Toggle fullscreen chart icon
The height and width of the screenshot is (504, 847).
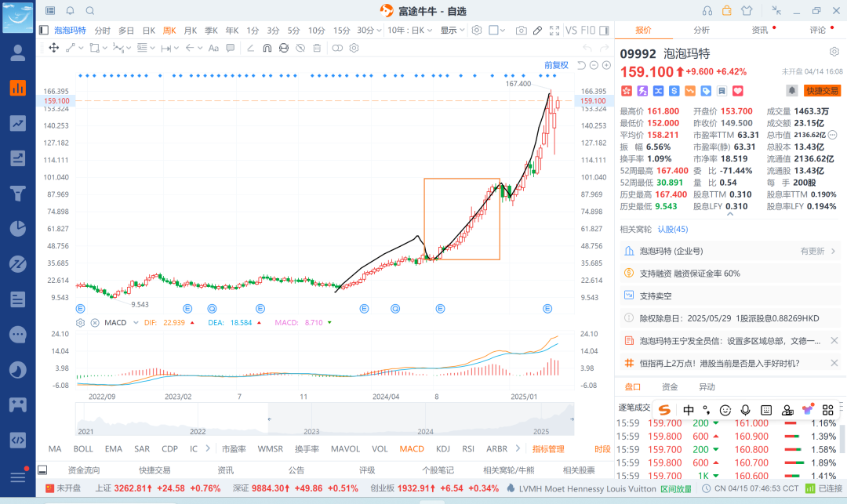click(x=554, y=31)
